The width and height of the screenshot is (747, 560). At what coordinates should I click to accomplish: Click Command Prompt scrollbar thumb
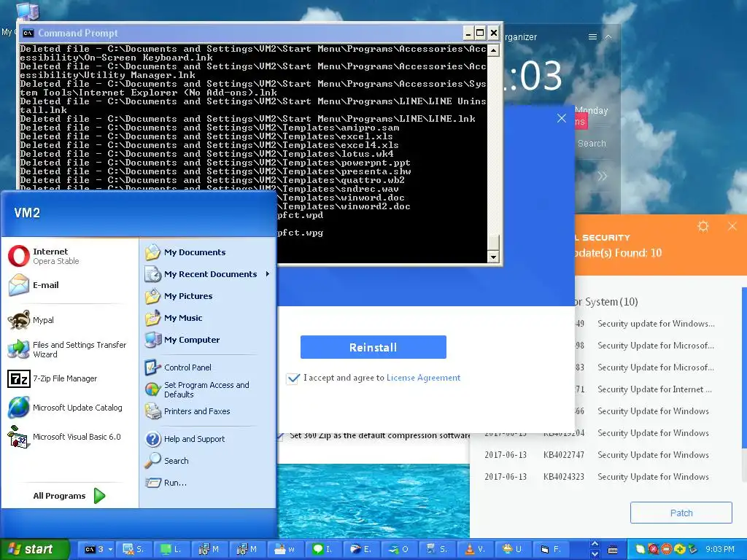pos(493,241)
